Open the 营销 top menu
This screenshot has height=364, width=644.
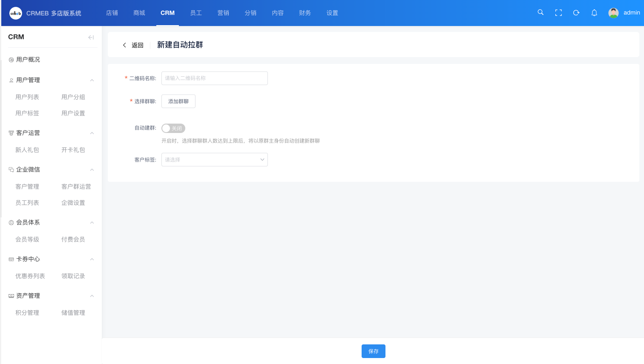tap(223, 13)
